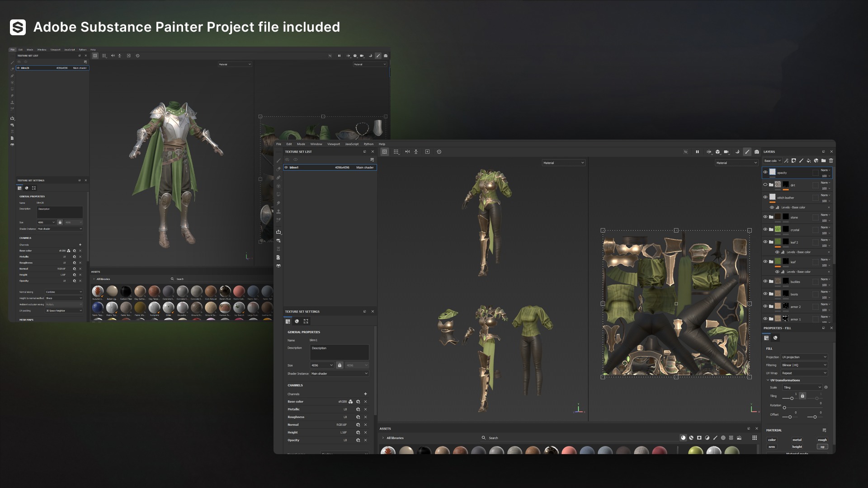Add smart material icon in Layers toolbar
The image size is (868, 488).
click(x=816, y=160)
